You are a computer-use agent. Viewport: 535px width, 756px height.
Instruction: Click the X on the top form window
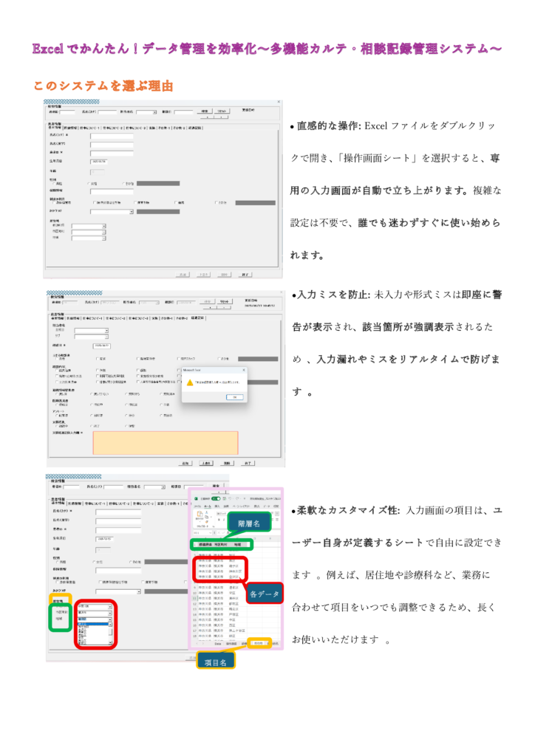point(278,102)
